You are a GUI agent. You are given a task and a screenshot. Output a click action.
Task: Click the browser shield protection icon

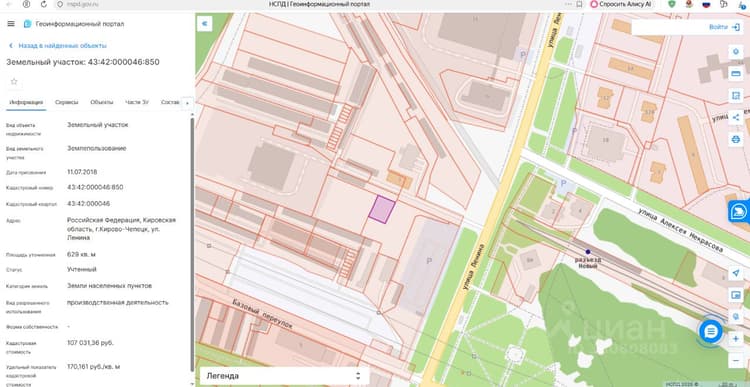click(x=672, y=4)
